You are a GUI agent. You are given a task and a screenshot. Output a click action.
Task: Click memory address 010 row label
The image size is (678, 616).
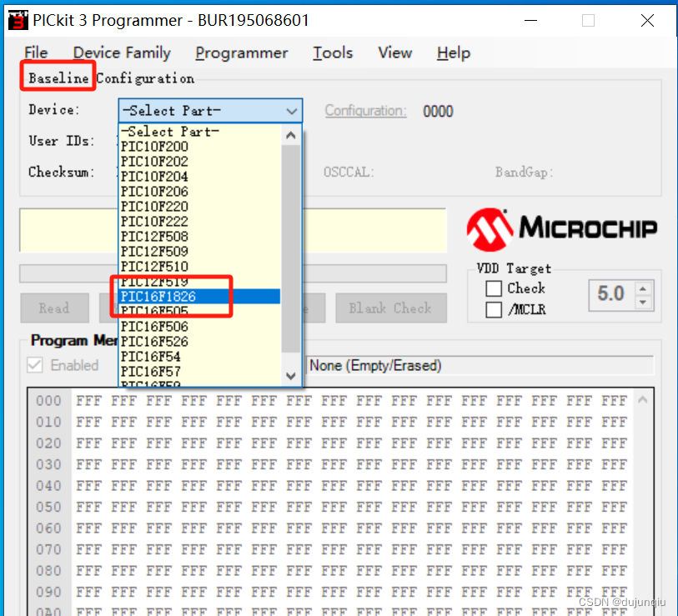tap(48, 423)
